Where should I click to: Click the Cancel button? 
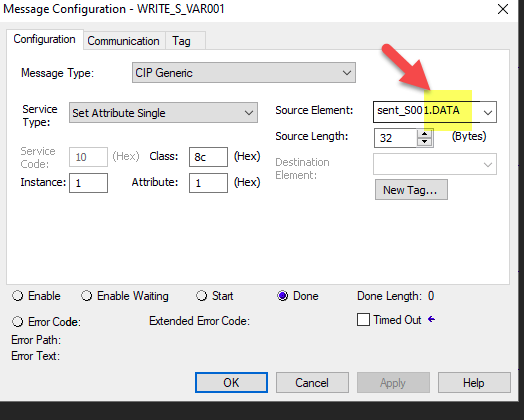312,383
